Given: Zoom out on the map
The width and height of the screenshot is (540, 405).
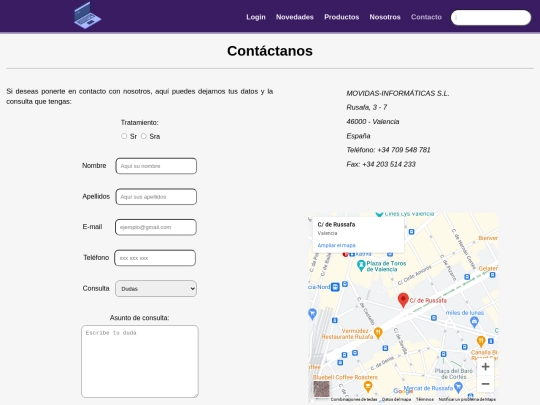Looking at the screenshot, I should [486, 384].
